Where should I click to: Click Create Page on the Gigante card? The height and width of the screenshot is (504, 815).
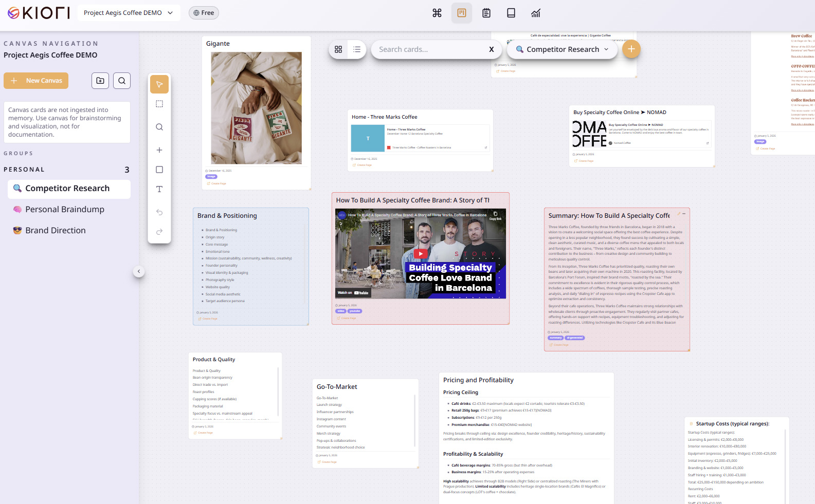216,183
